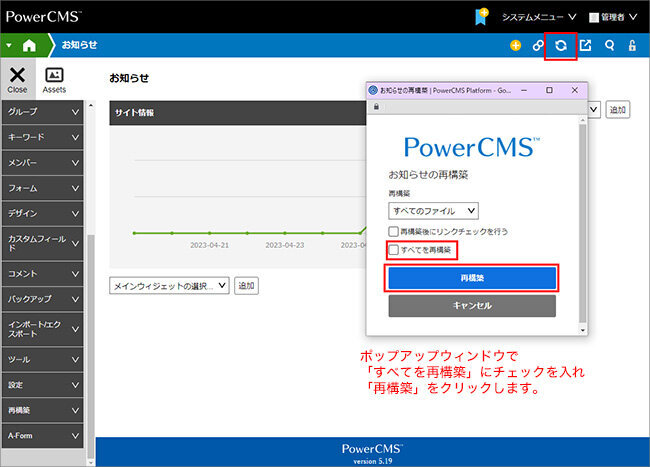Click the キャンセル button in popup

[x=472, y=306]
